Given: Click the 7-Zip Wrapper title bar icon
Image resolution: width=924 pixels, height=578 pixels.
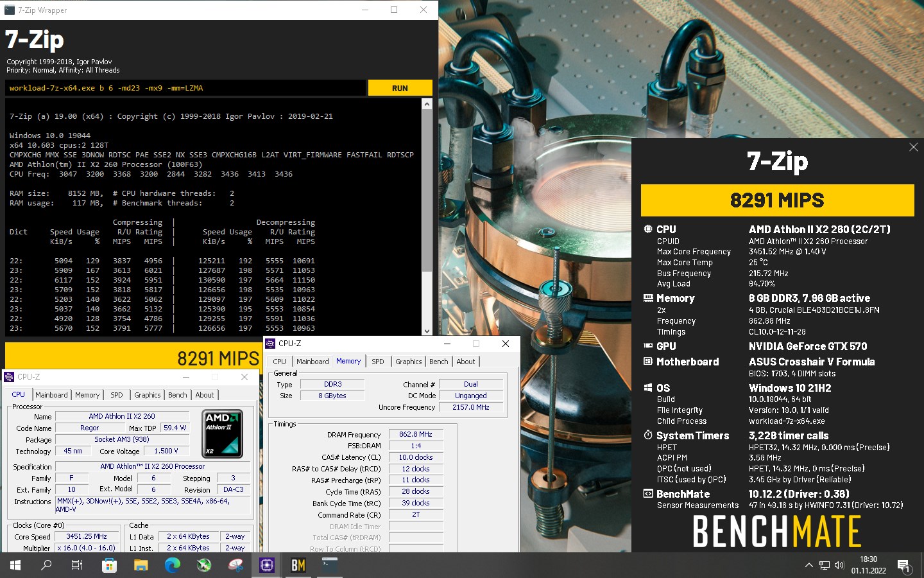Looking at the screenshot, I should pos(10,10).
